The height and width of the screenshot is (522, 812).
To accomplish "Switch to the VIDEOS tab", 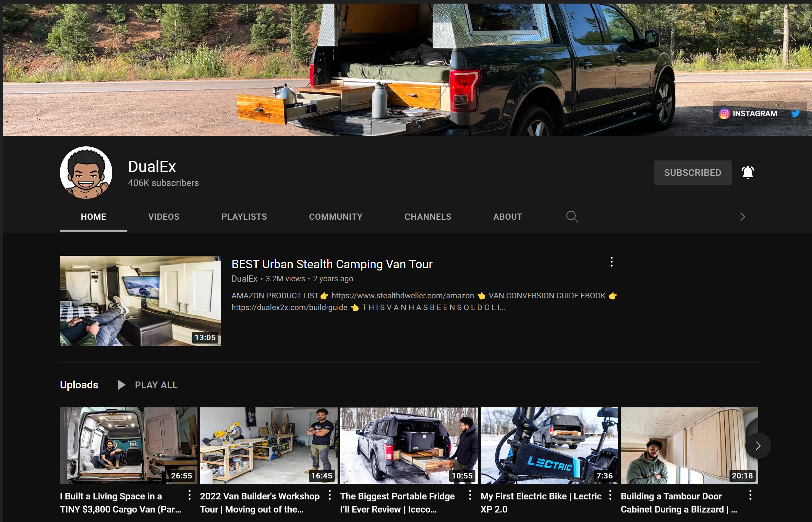I will 164,217.
